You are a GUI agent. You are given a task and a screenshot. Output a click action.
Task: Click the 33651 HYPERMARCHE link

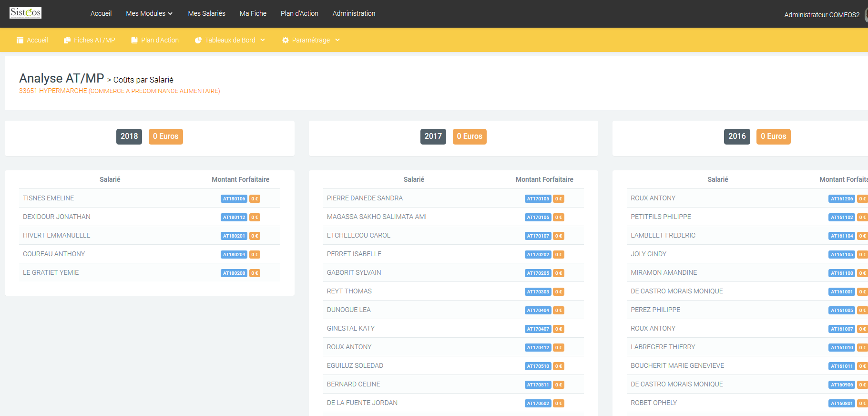point(120,91)
